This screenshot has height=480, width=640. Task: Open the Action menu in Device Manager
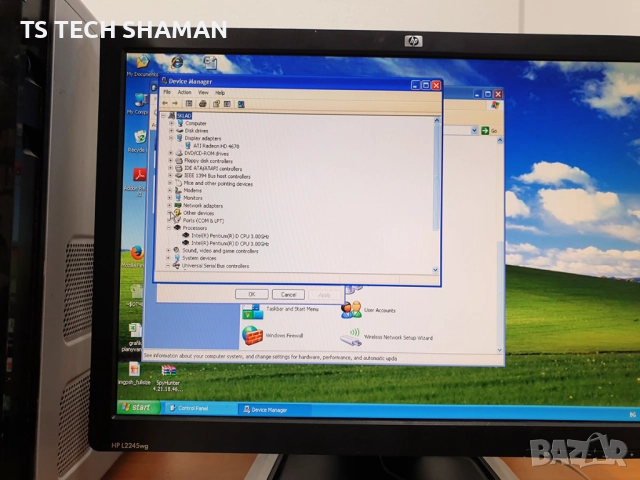[184, 92]
